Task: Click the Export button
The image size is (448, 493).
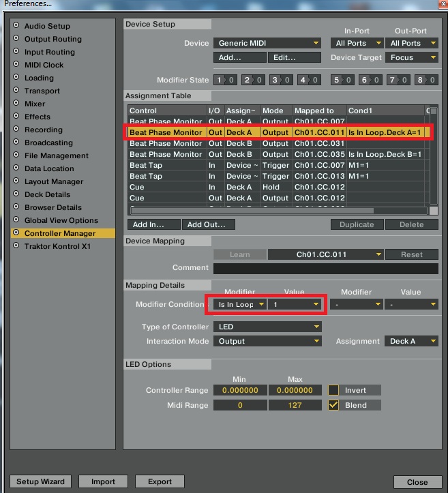Action: pos(160,481)
